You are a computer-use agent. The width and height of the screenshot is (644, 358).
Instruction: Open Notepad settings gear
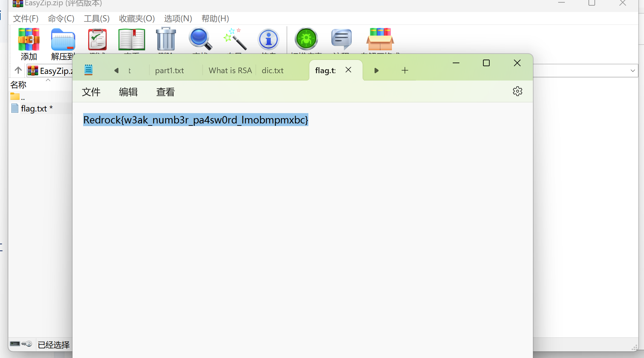coord(517,91)
